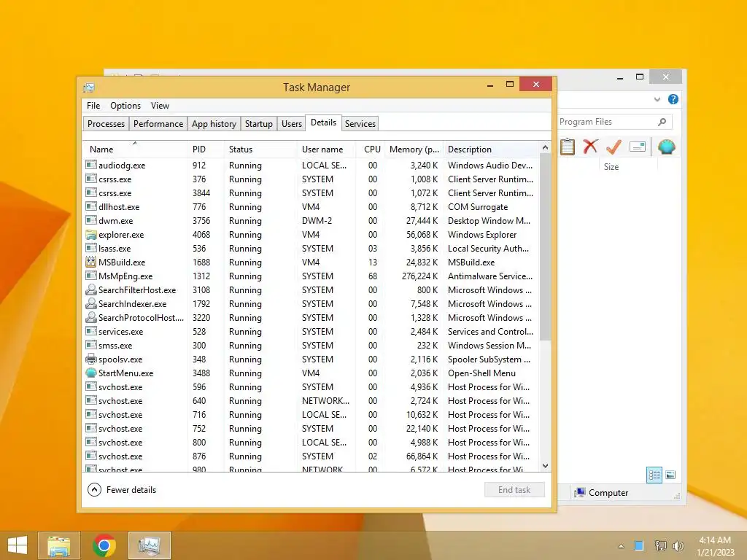The width and height of the screenshot is (747, 560).
Task: Click the Task Manager taskbar button
Action: coord(150,545)
